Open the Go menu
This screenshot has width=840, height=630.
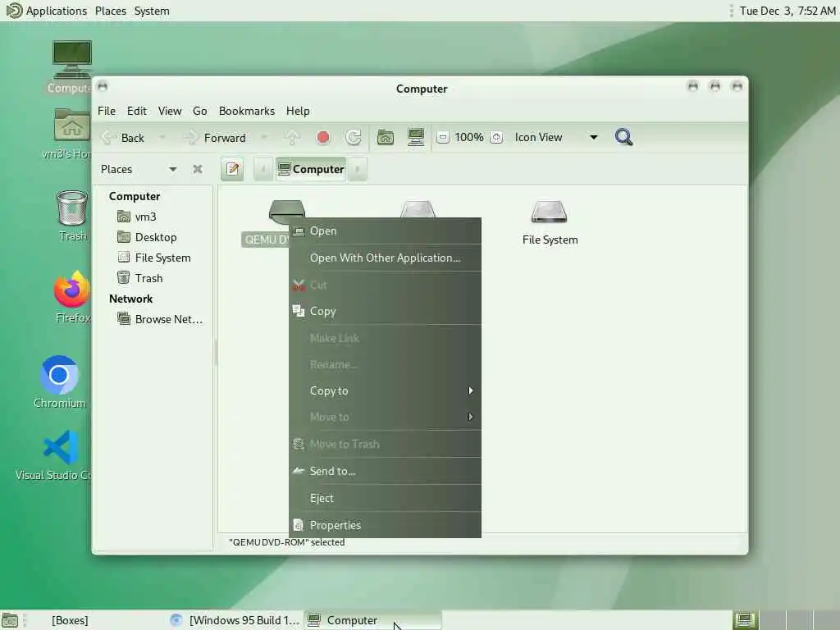(x=200, y=111)
